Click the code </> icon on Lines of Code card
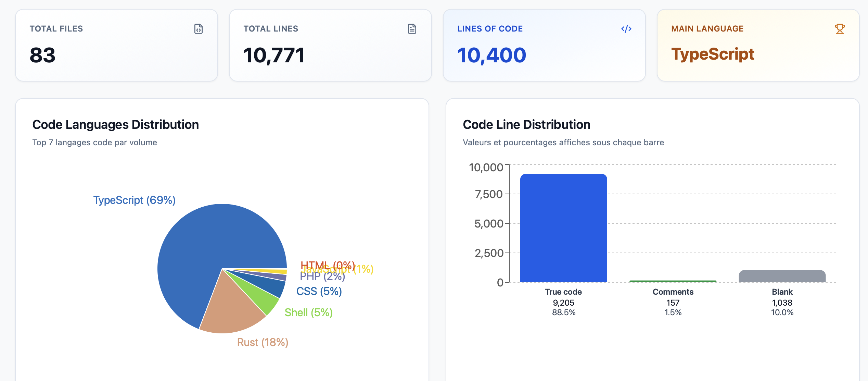The image size is (868, 381). point(626,29)
